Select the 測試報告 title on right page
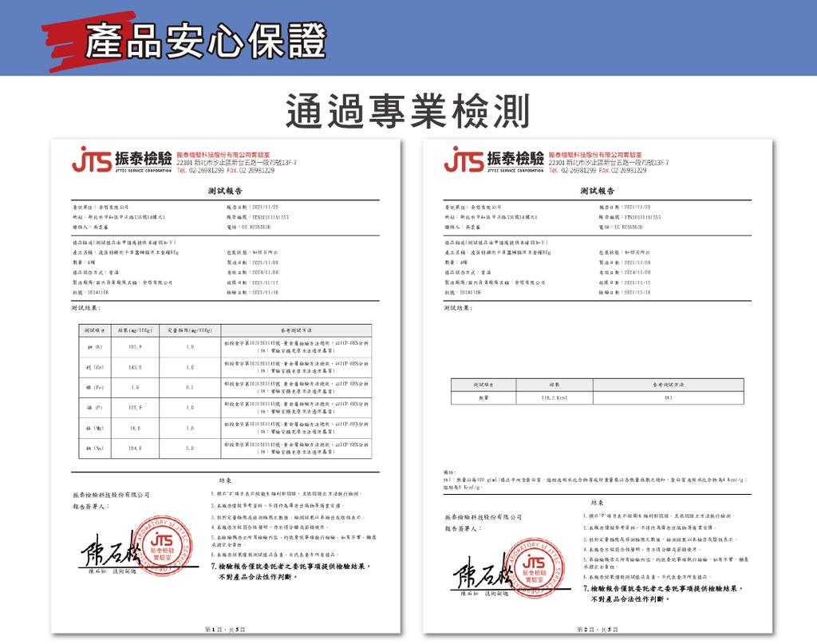817x644 pixels. [598, 192]
